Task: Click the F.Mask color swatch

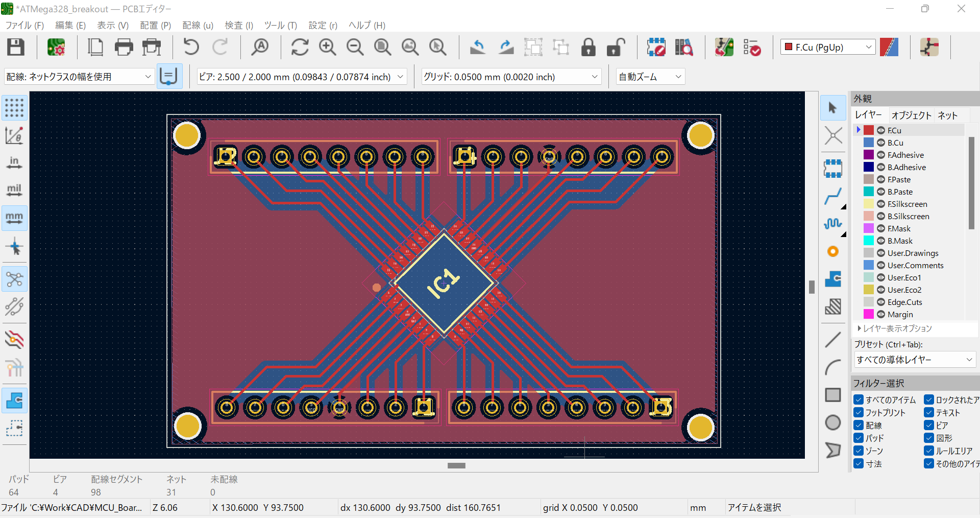Action: (x=869, y=228)
